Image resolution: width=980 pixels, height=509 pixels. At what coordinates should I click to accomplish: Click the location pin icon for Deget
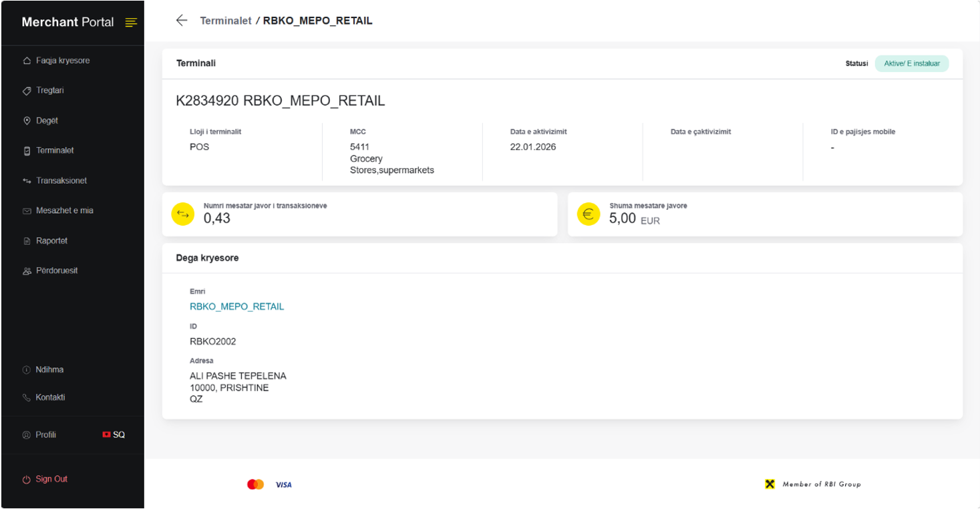point(27,121)
